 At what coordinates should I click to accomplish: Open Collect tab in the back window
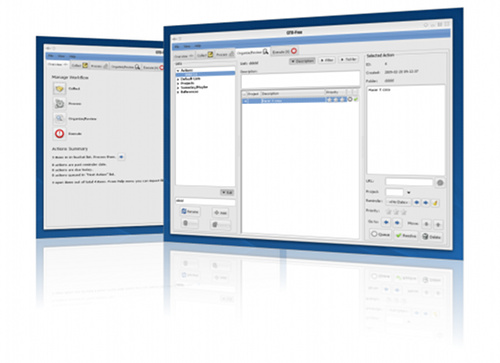click(79, 65)
